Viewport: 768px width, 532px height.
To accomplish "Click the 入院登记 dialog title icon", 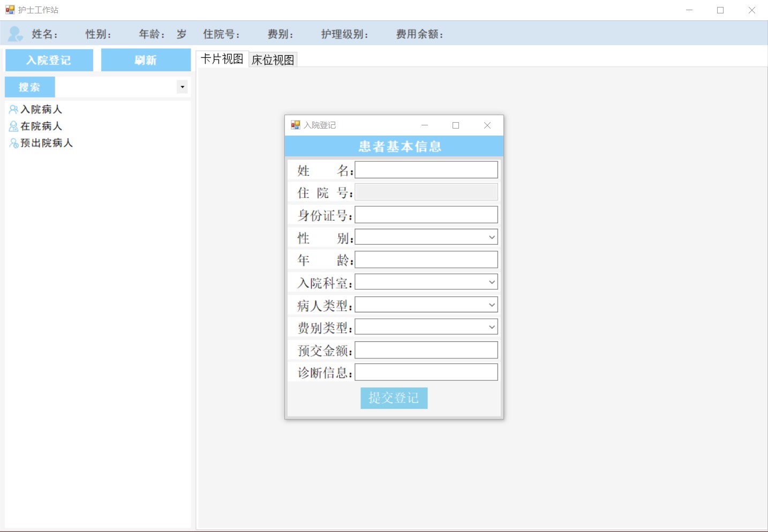I will (x=295, y=125).
